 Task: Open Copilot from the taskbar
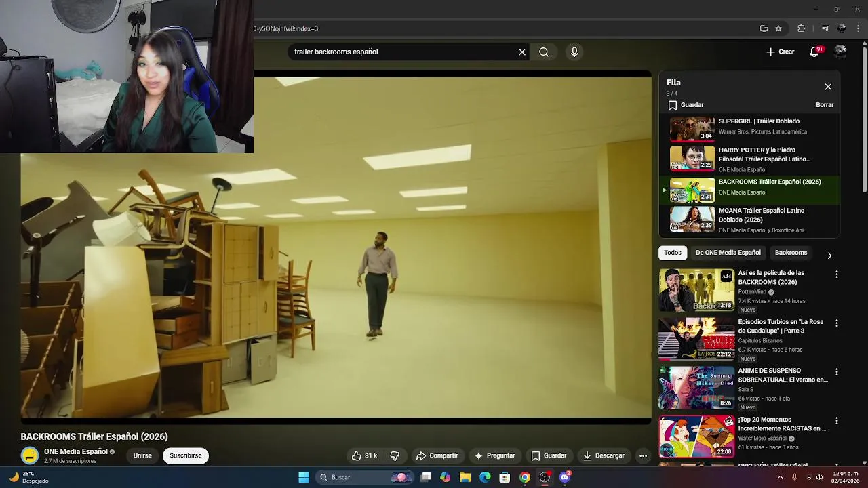click(445, 477)
